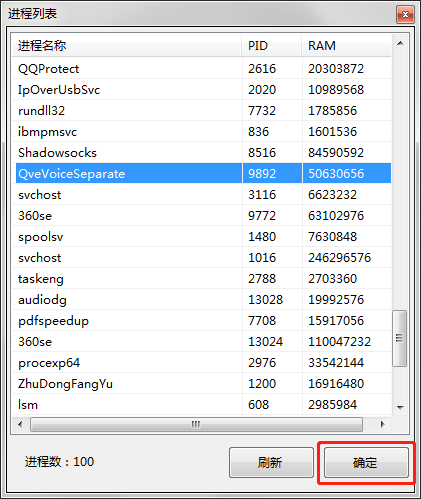Viewport: 421px width, 499px height.
Task: Select the QQProtect process row
Action: [202, 69]
